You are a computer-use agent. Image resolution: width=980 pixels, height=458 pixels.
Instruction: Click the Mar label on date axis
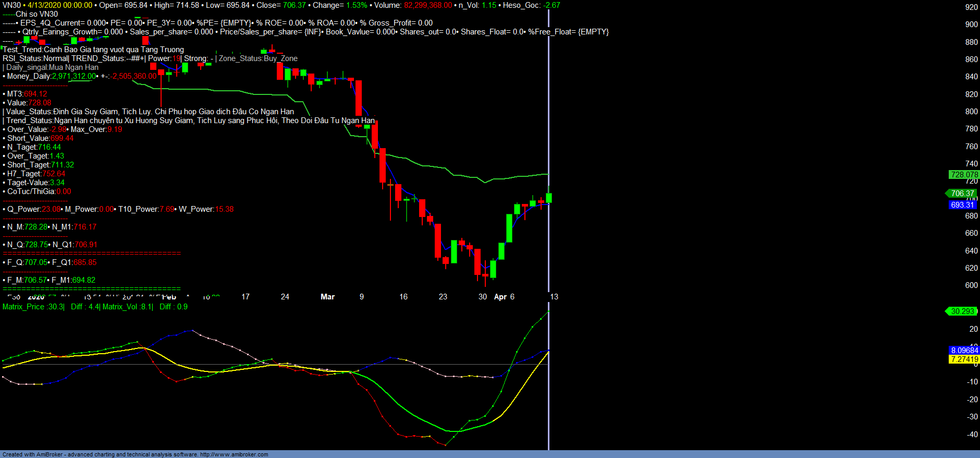[x=327, y=297]
